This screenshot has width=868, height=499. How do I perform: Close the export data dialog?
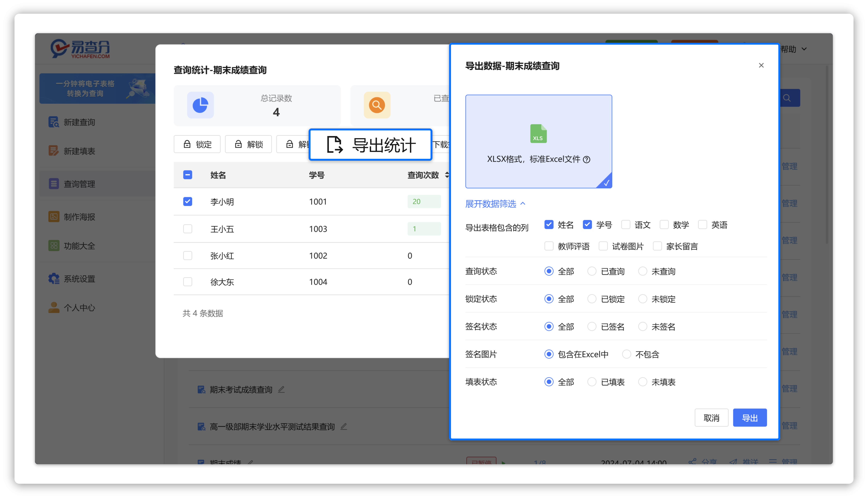pos(761,65)
